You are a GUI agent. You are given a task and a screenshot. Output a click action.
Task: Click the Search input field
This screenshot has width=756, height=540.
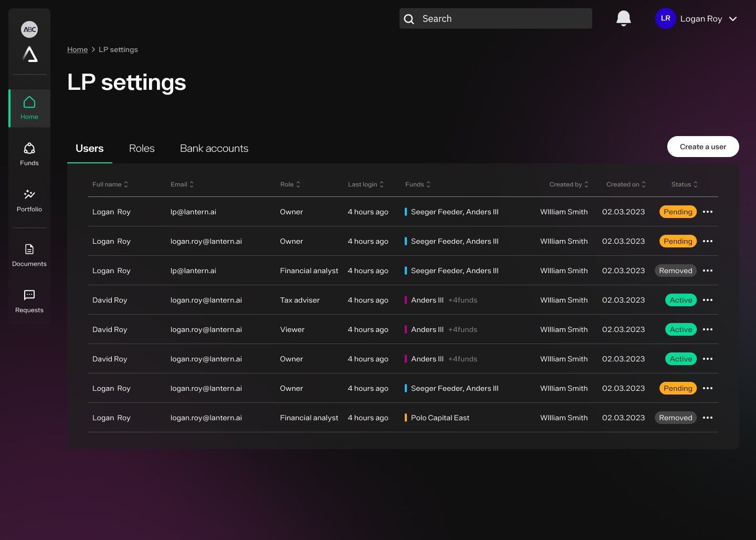click(x=496, y=18)
